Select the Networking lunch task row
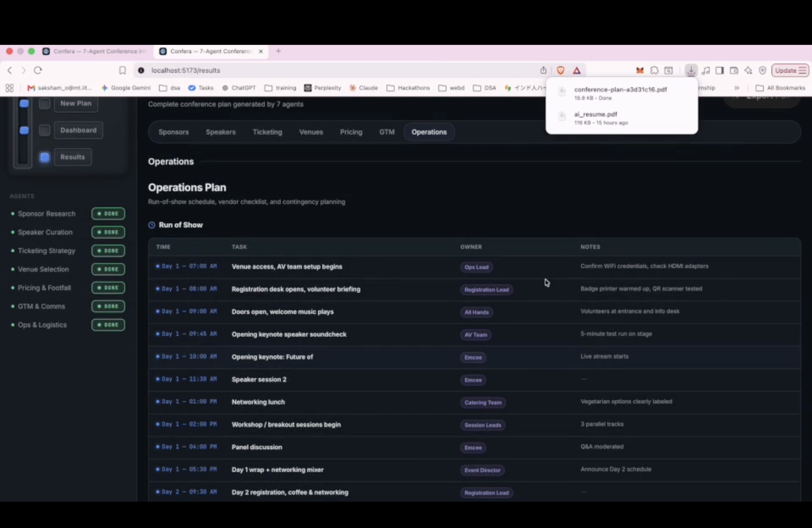The width and height of the screenshot is (812, 528). coord(474,402)
